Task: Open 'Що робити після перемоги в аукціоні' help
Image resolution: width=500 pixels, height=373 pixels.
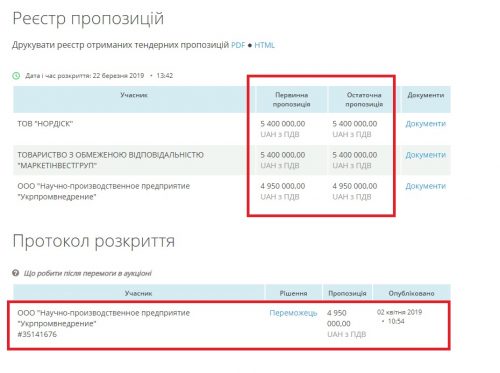Action: [87, 273]
